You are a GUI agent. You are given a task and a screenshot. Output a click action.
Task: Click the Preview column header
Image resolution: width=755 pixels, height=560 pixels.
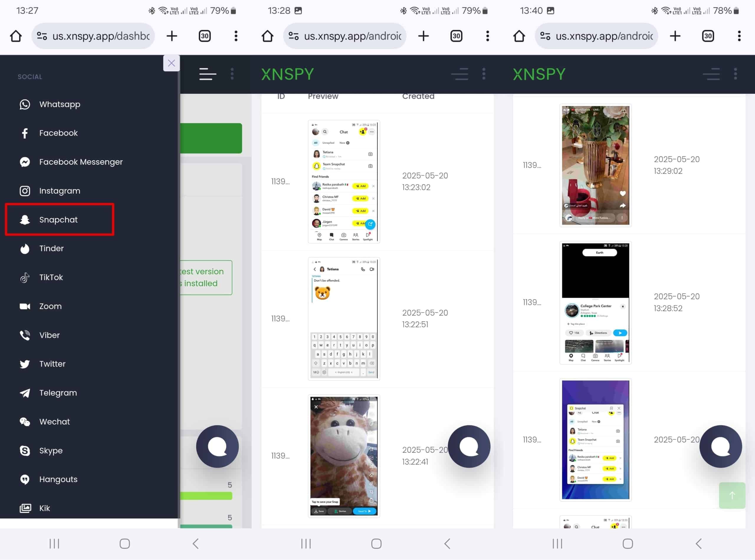pos(323,96)
